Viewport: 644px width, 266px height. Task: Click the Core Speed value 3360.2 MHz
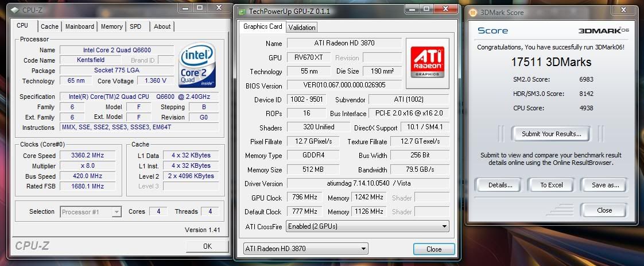(x=87, y=156)
